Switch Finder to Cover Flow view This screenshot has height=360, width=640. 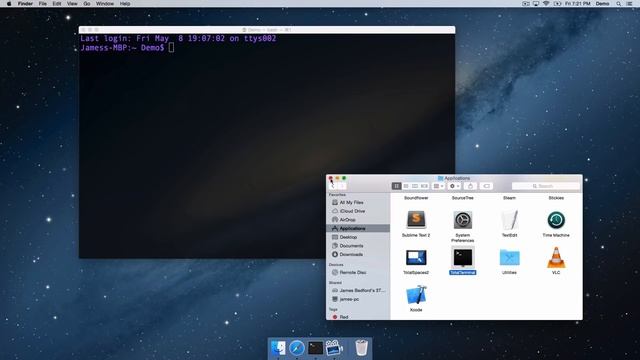click(x=424, y=186)
